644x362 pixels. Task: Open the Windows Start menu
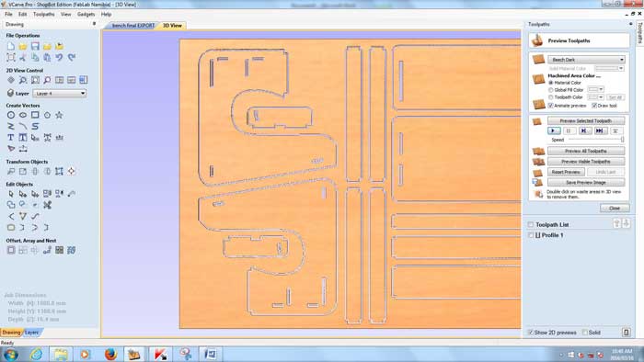tap(10, 354)
